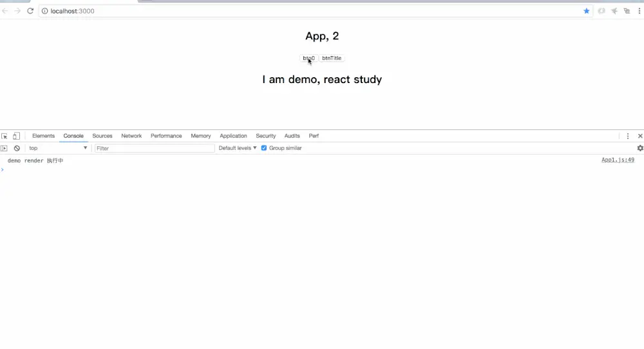Open the Security tab
The image size is (644, 349).
[266, 136]
